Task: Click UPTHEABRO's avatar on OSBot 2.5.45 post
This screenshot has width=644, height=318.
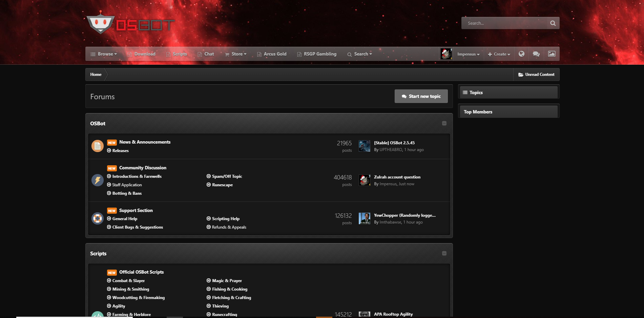Action: pyautogui.click(x=365, y=146)
